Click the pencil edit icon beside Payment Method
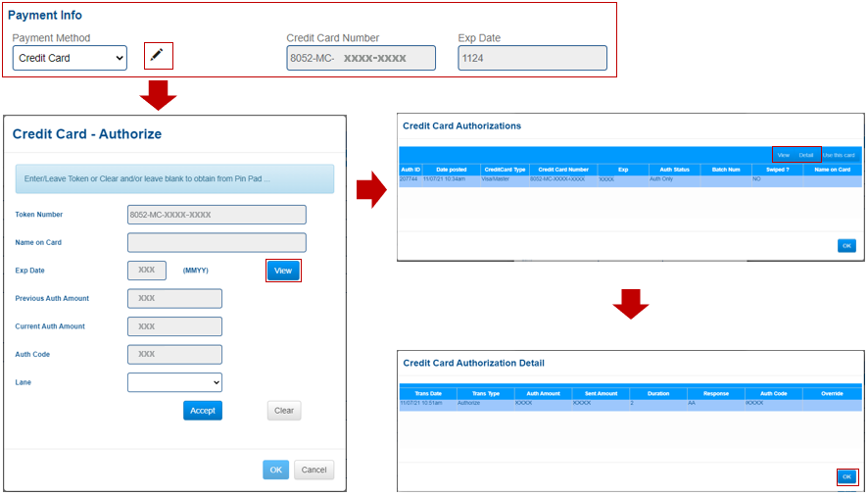The width and height of the screenshot is (868, 496). pyautogui.click(x=158, y=57)
